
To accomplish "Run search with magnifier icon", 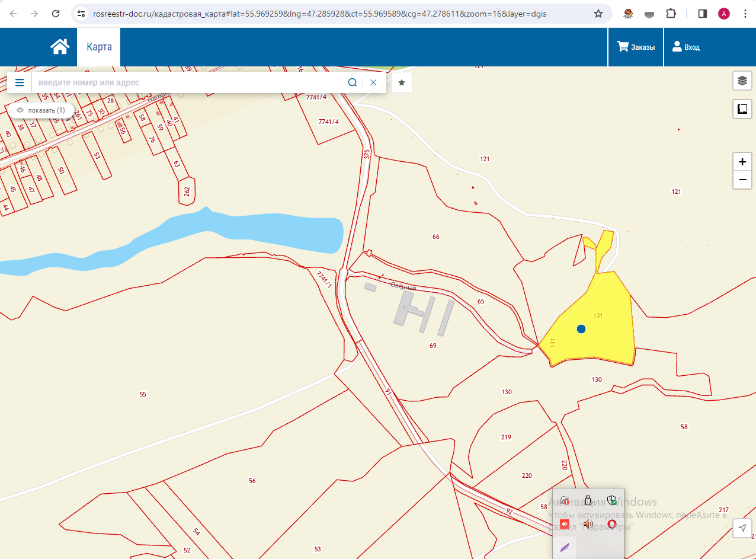I will [353, 82].
